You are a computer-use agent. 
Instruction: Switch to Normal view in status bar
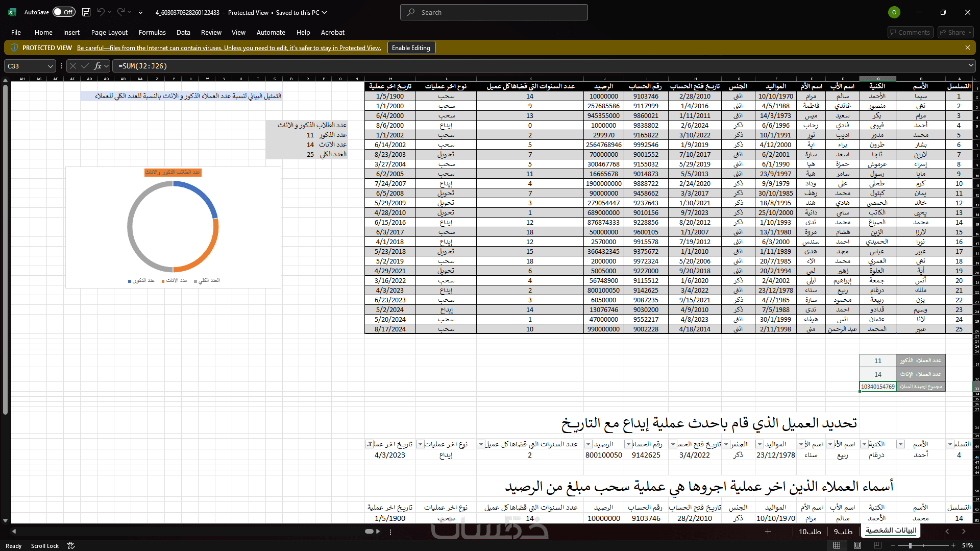pos(837,545)
